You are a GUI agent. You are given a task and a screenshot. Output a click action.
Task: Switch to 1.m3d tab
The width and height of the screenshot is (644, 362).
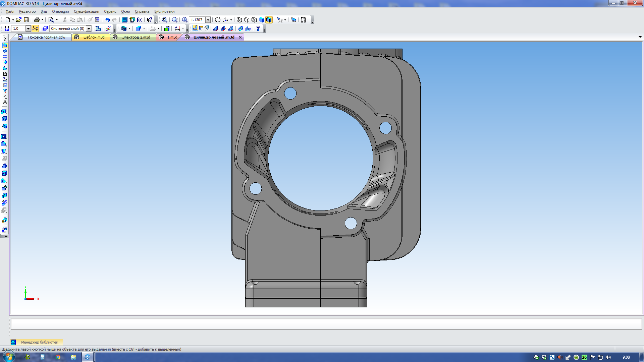click(169, 37)
